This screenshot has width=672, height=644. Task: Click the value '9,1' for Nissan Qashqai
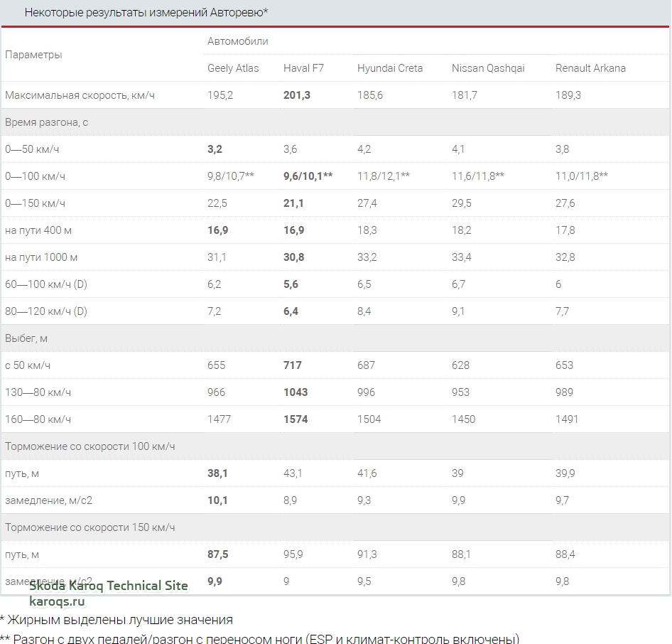(x=458, y=311)
